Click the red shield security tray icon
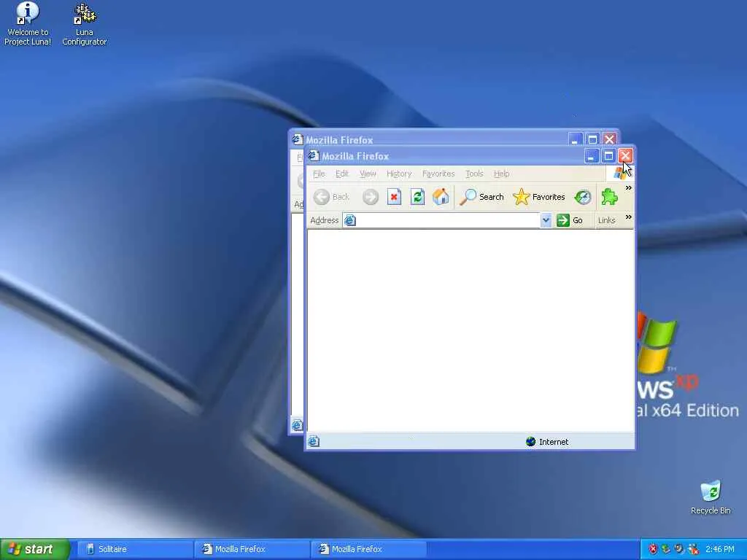747x560 pixels. point(653,549)
